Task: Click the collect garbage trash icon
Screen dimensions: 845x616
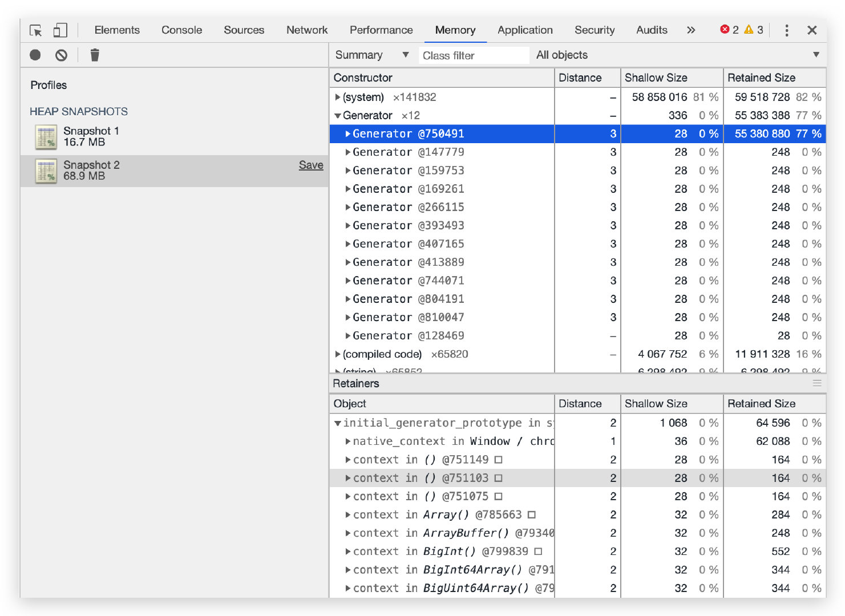Action: pyautogui.click(x=95, y=55)
